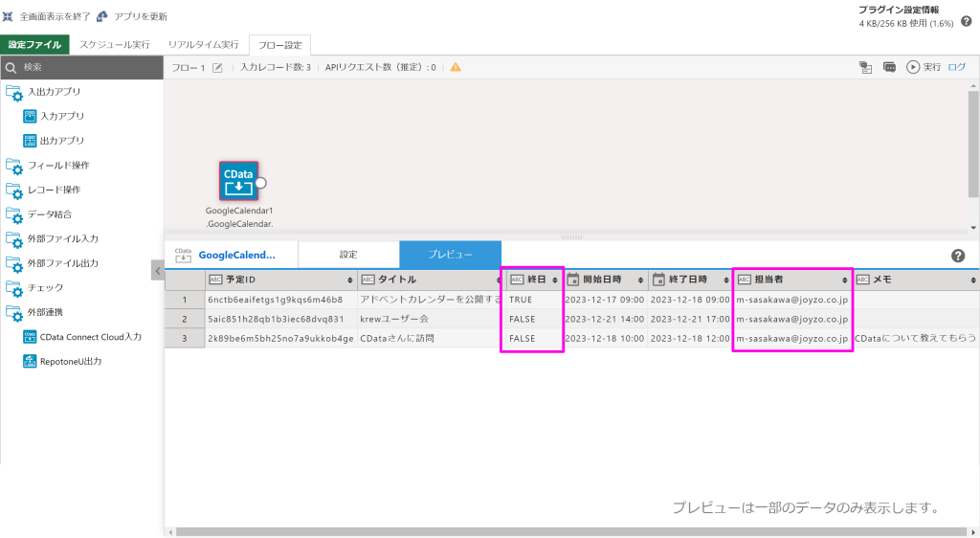Exit full screen display
The width and height of the screenshot is (980, 538).
[x=47, y=16]
